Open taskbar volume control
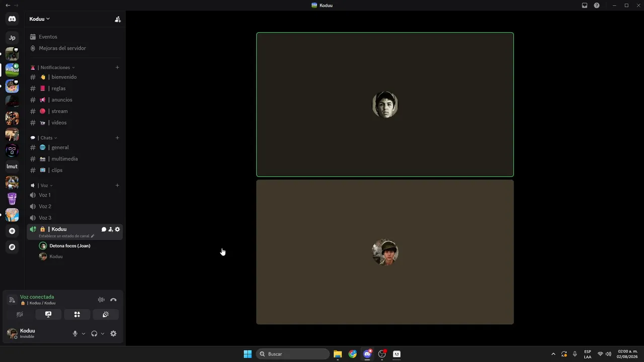644x362 pixels. [608, 354]
